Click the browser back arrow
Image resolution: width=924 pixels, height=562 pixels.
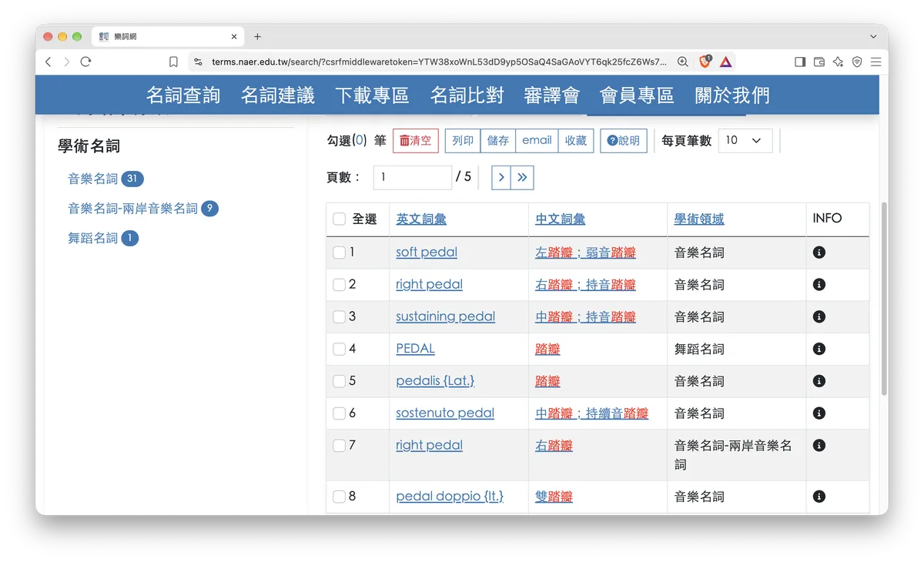49,62
